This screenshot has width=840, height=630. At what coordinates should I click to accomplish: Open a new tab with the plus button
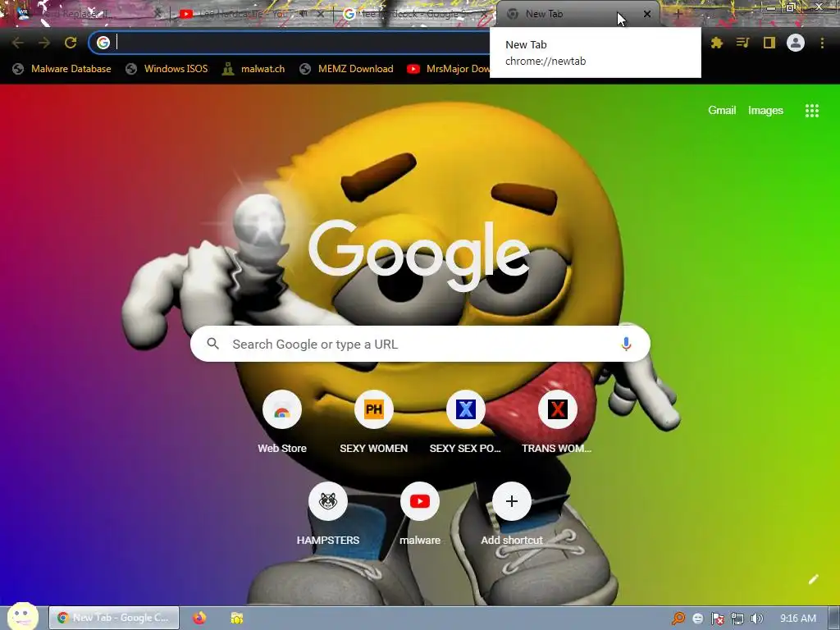tap(678, 14)
